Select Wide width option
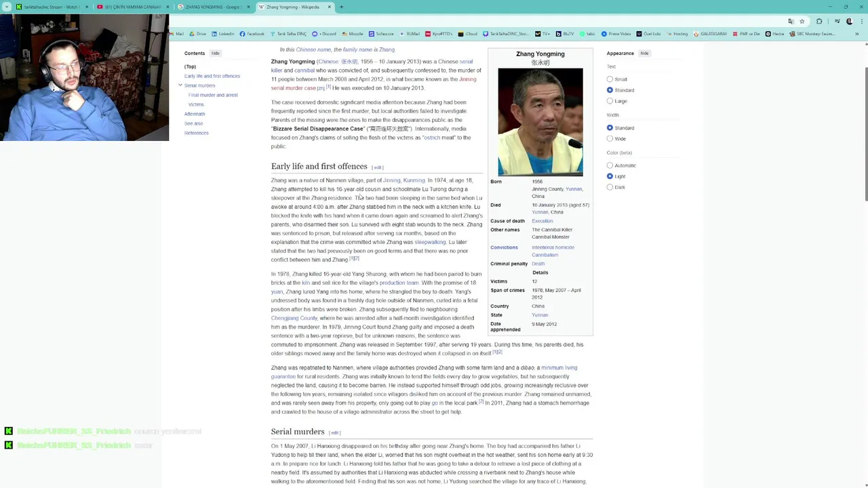The height and width of the screenshot is (488, 868). coord(610,138)
